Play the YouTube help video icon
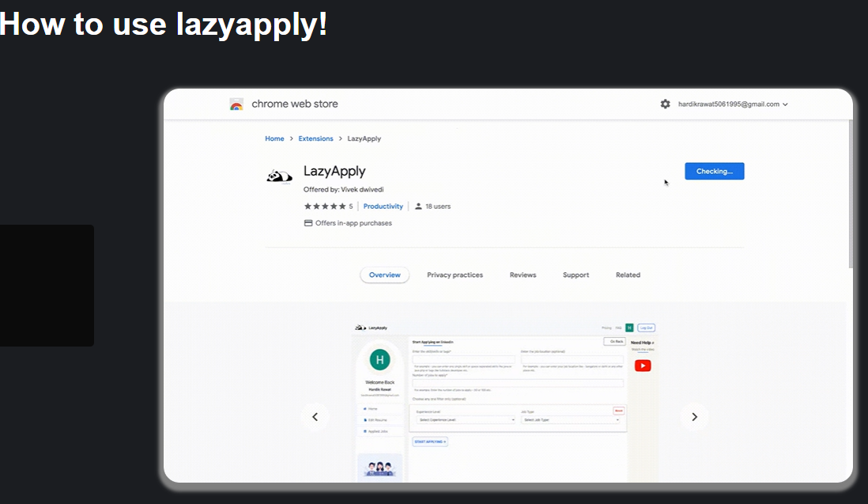Image resolution: width=868 pixels, height=504 pixels. (643, 366)
